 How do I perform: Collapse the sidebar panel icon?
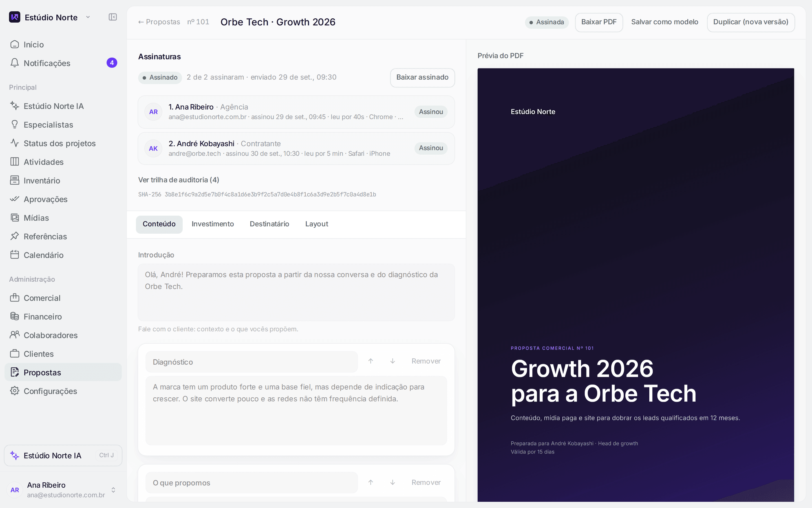113,17
